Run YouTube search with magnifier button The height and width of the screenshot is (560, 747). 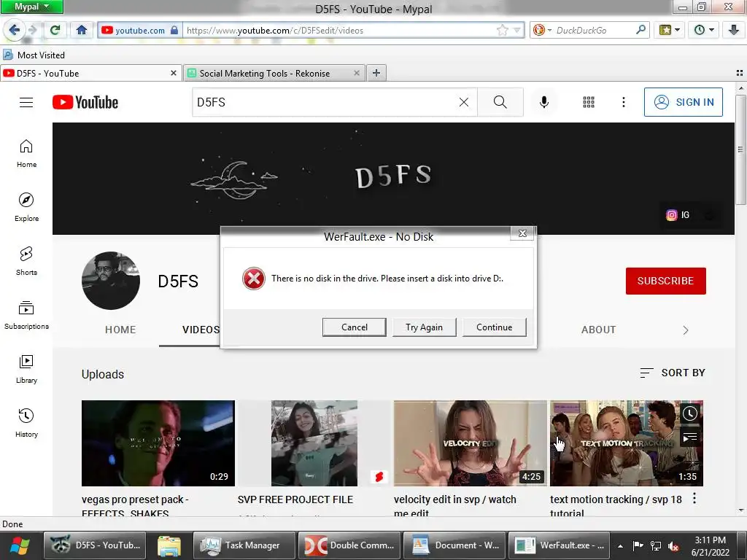500,102
